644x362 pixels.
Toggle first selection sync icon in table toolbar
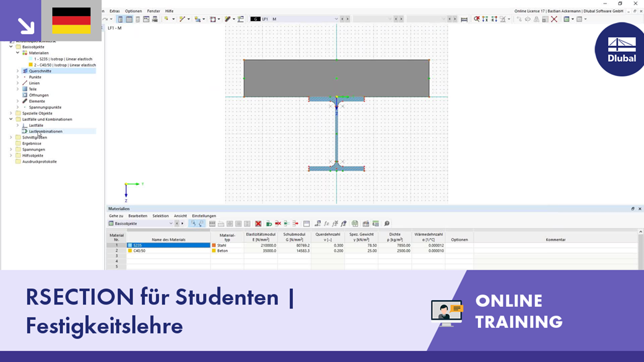[193, 223]
